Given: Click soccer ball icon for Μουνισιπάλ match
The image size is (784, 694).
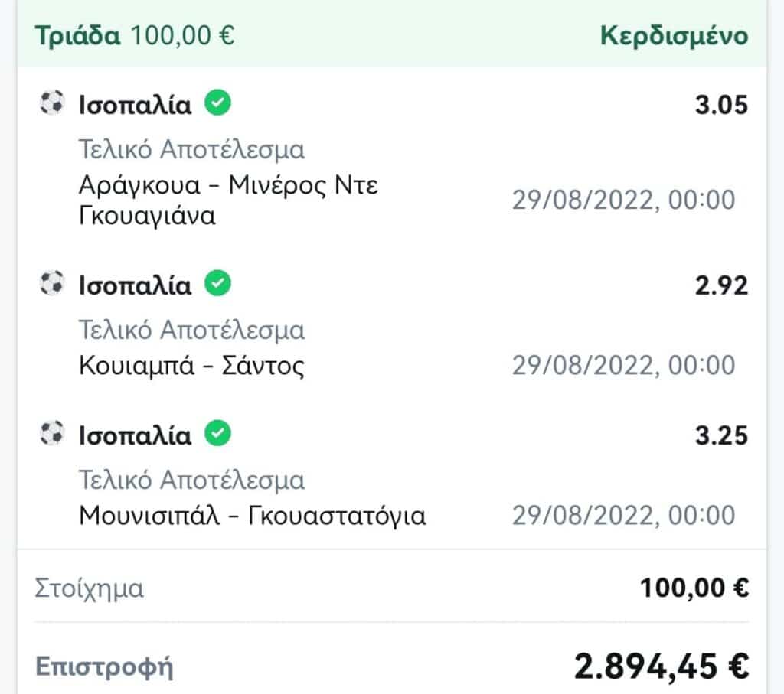Looking at the screenshot, I should coord(51,435).
